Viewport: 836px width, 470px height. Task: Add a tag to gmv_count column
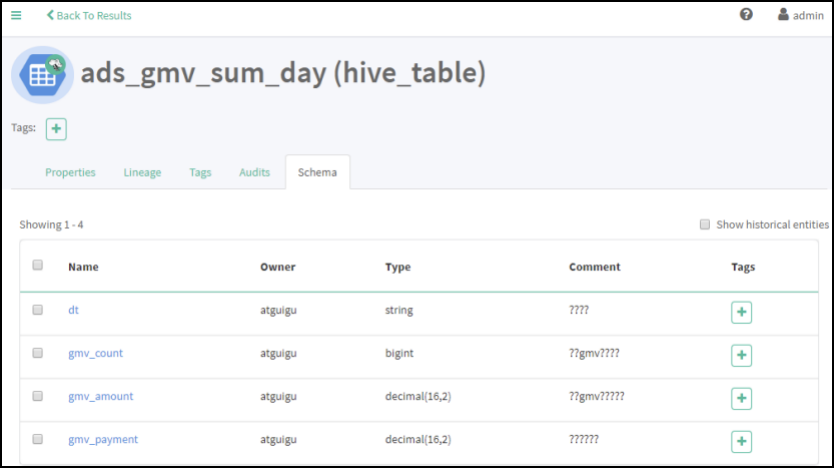741,355
